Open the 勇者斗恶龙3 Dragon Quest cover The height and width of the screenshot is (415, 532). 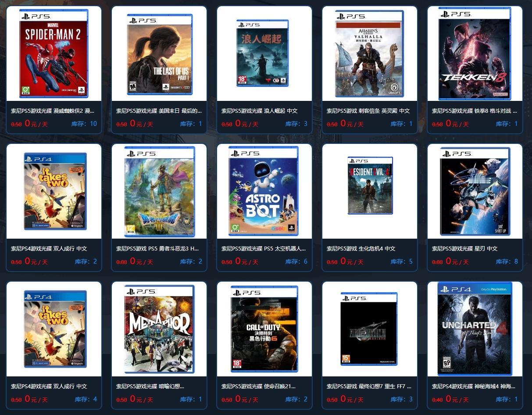160,192
